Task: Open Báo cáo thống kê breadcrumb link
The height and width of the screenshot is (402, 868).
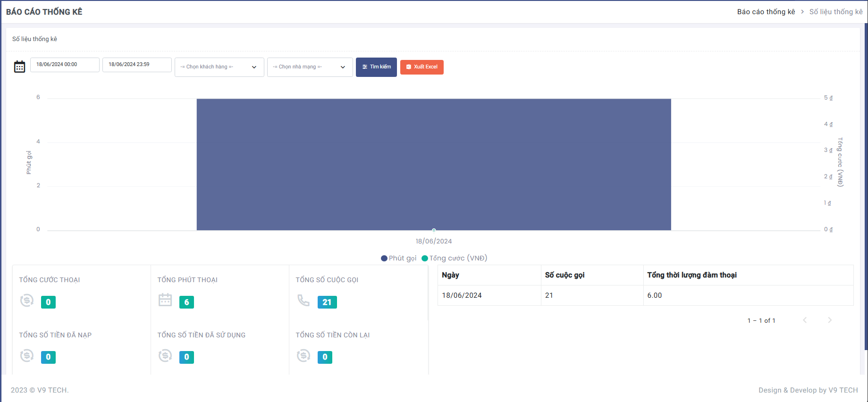Action: 766,12
